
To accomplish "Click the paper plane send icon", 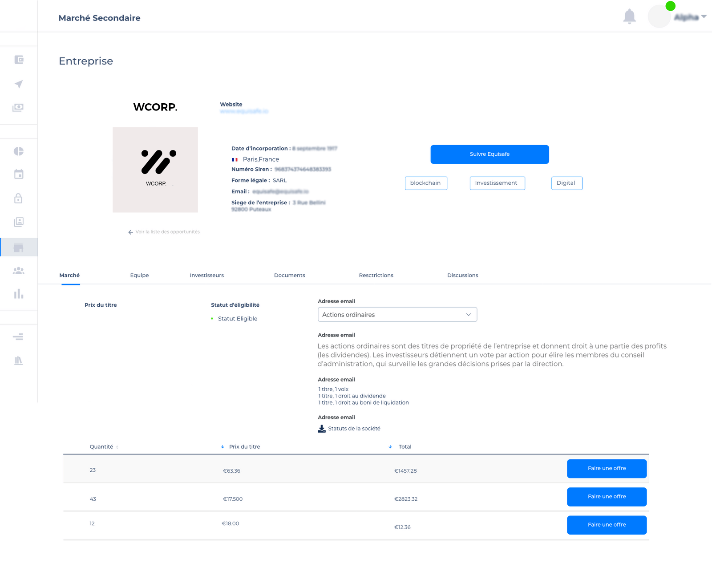I will pos(19,84).
